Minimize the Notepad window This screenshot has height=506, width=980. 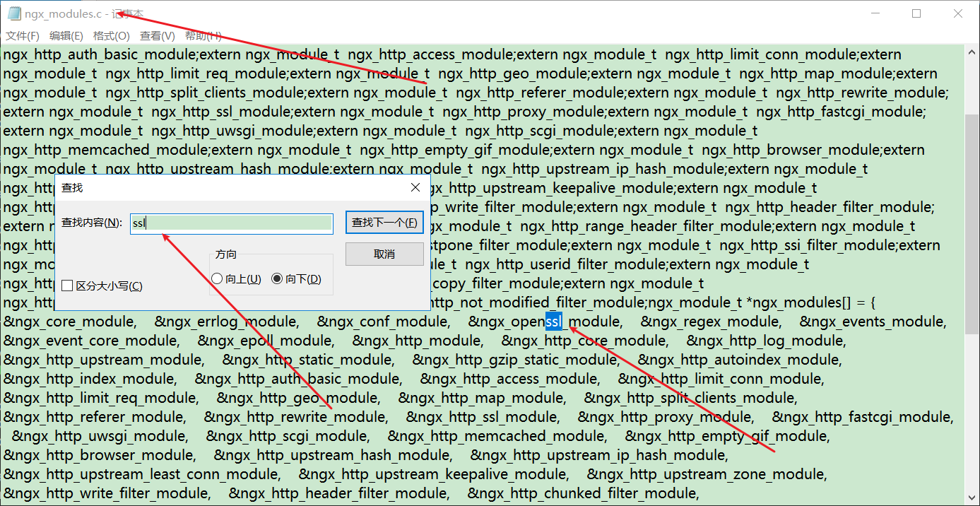tap(875, 13)
